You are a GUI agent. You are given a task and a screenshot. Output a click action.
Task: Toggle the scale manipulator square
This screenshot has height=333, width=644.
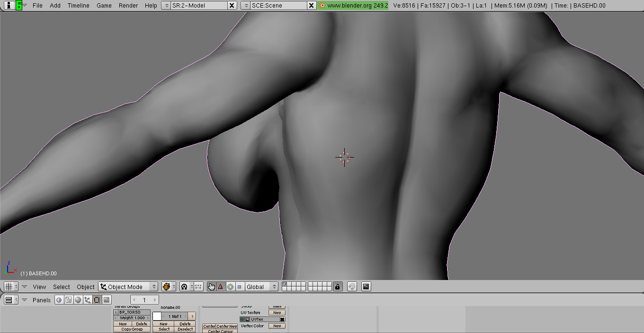pos(239,287)
